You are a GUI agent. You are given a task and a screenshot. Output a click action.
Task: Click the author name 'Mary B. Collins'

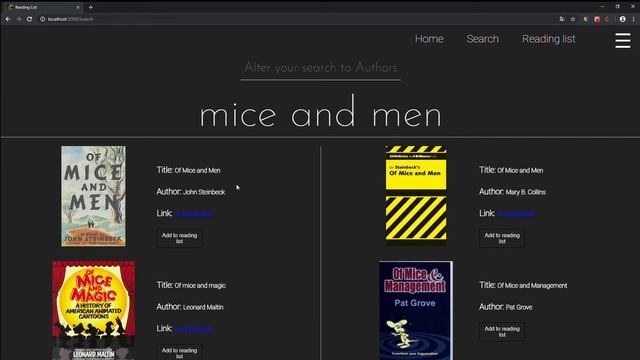(525, 192)
